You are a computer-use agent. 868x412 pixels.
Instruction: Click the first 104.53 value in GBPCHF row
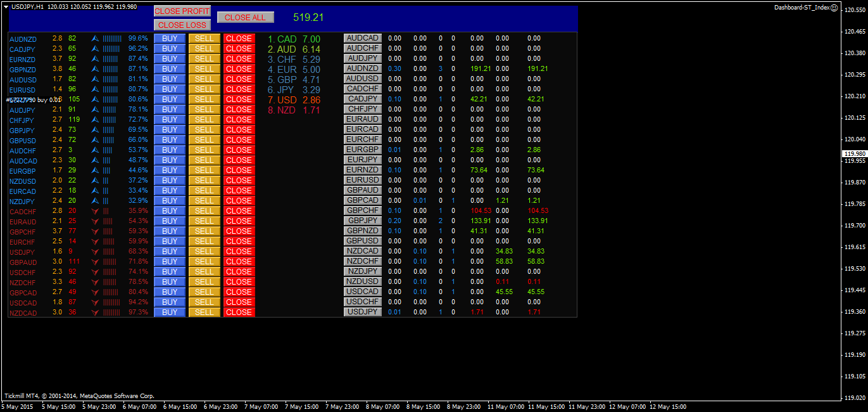click(481, 210)
